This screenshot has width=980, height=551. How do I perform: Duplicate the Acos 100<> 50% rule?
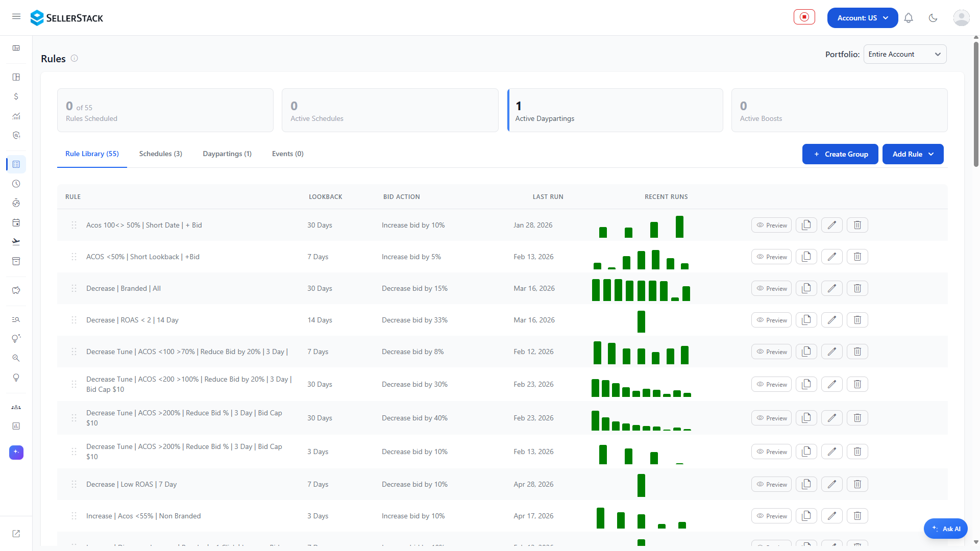[806, 225]
